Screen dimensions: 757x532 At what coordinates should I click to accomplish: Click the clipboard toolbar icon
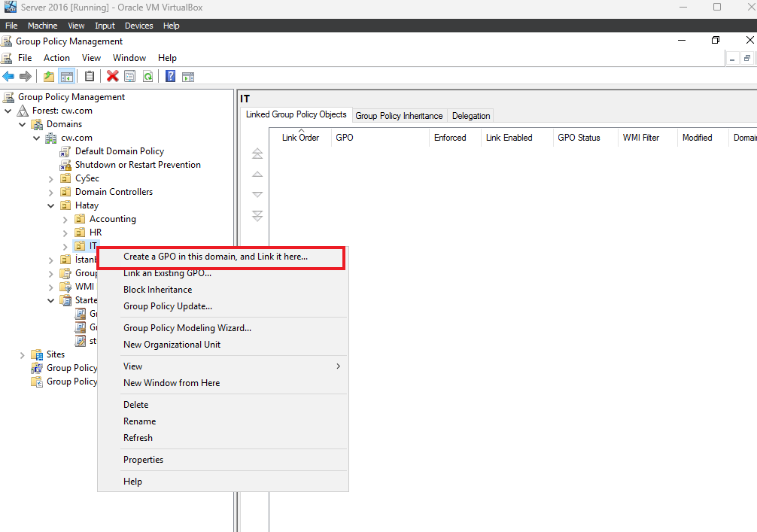tap(90, 76)
